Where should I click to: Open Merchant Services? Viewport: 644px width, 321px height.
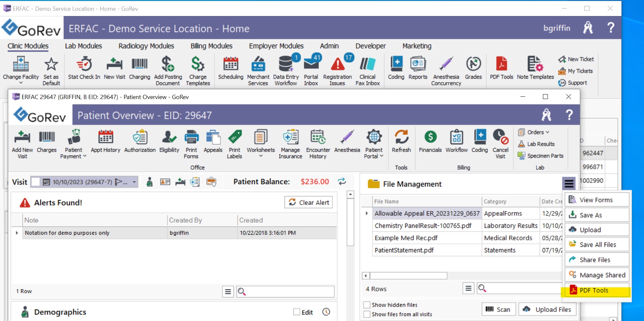258,71
